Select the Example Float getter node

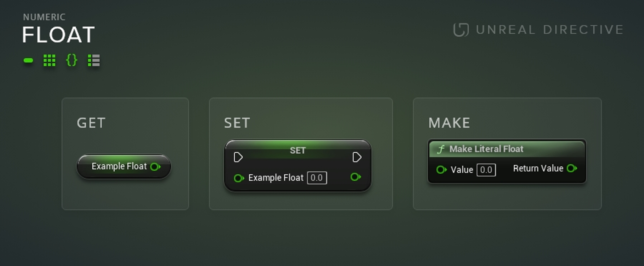[x=119, y=167]
